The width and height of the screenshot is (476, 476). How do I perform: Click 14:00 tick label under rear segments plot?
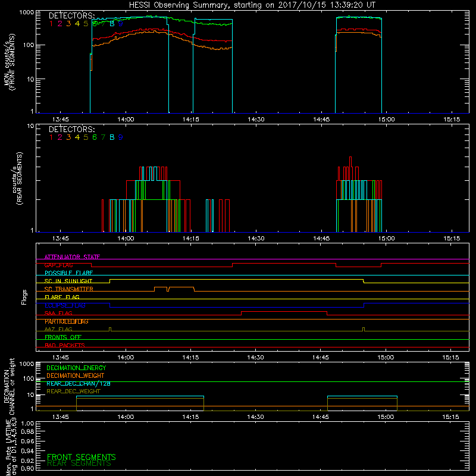(x=126, y=239)
